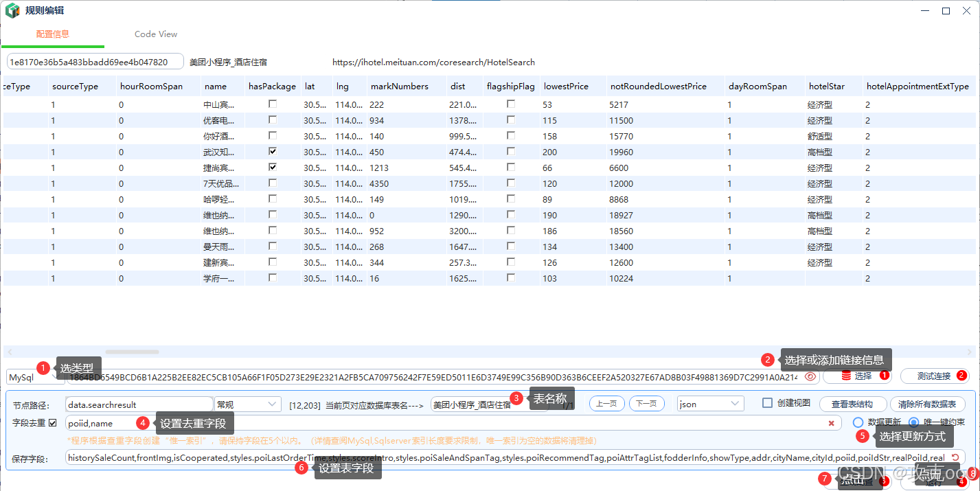Click the lowestPrice column header
This screenshot has width=980, height=491.
(x=573, y=87)
